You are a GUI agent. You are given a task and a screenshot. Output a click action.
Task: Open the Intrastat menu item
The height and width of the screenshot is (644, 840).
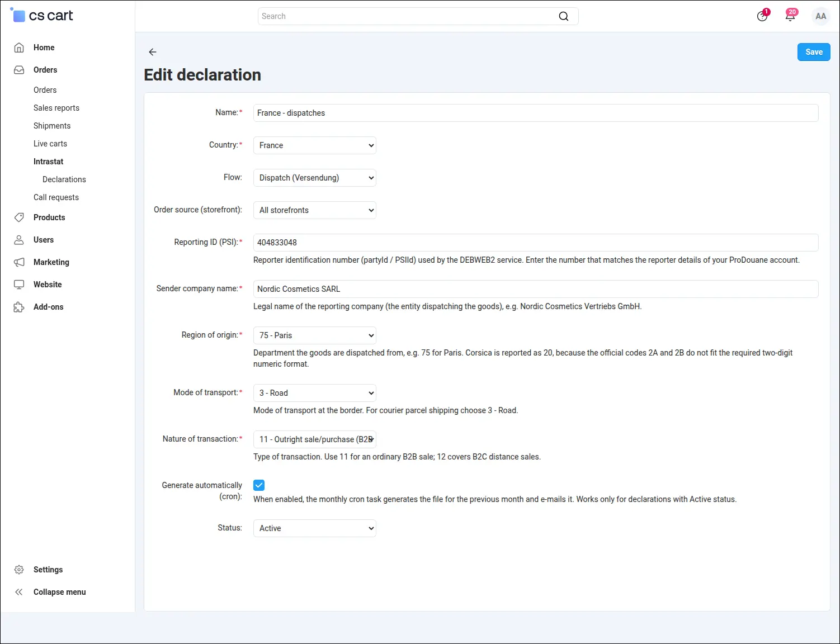(49, 162)
